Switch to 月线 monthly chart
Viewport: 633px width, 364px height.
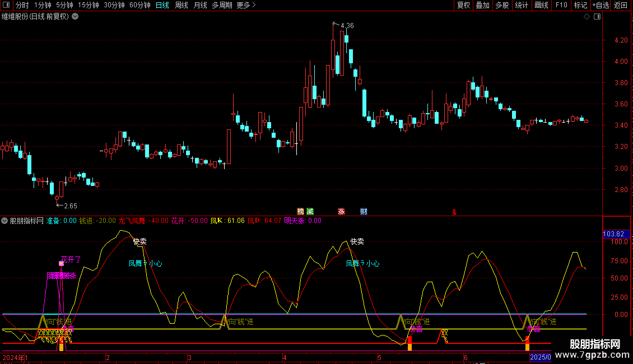[x=200, y=5]
